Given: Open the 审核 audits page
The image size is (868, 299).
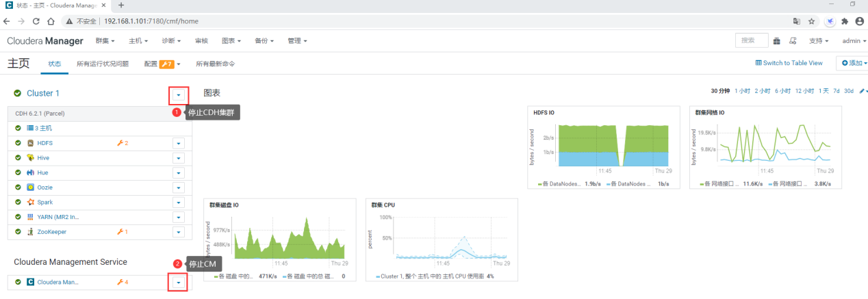Looking at the screenshot, I should coord(201,41).
